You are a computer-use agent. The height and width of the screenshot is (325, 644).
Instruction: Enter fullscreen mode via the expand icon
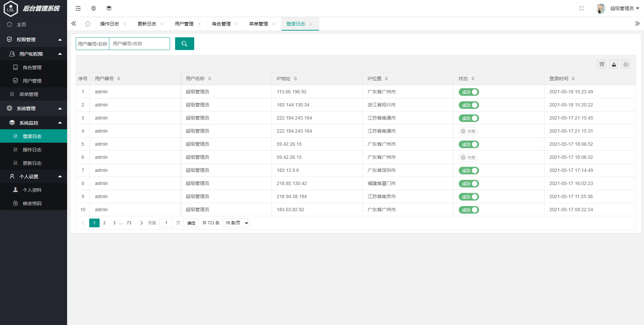[x=581, y=8]
